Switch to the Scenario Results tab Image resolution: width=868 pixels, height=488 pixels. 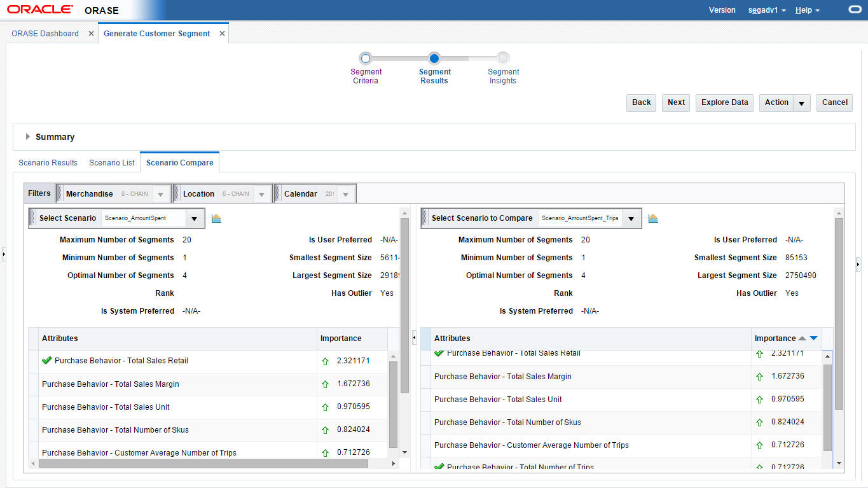click(x=48, y=163)
